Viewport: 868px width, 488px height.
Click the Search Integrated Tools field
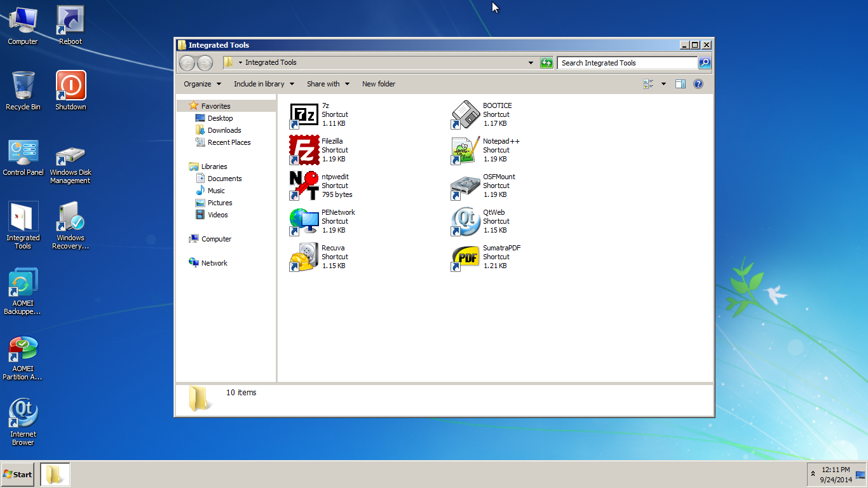coord(627,63)
